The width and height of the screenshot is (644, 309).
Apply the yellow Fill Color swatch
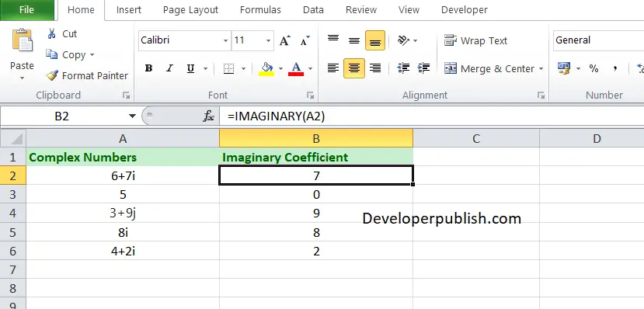coord(267,68)
